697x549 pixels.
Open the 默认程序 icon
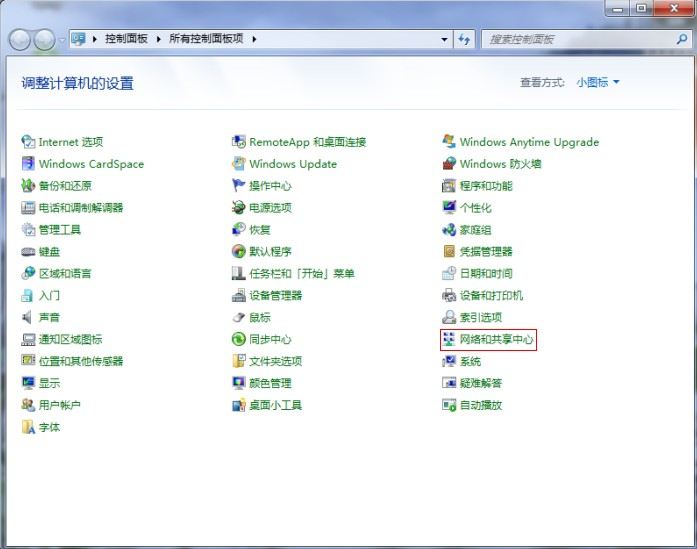click(239, 252)
